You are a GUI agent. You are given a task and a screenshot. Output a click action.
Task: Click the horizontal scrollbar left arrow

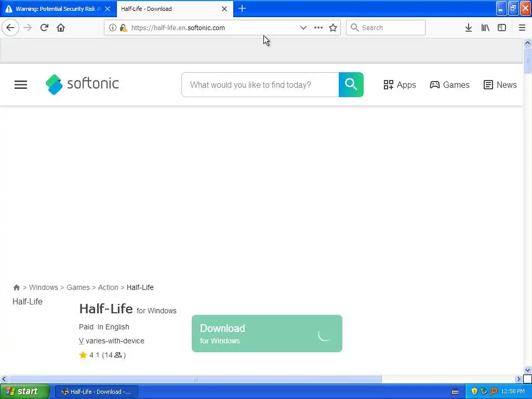[4, 379]
